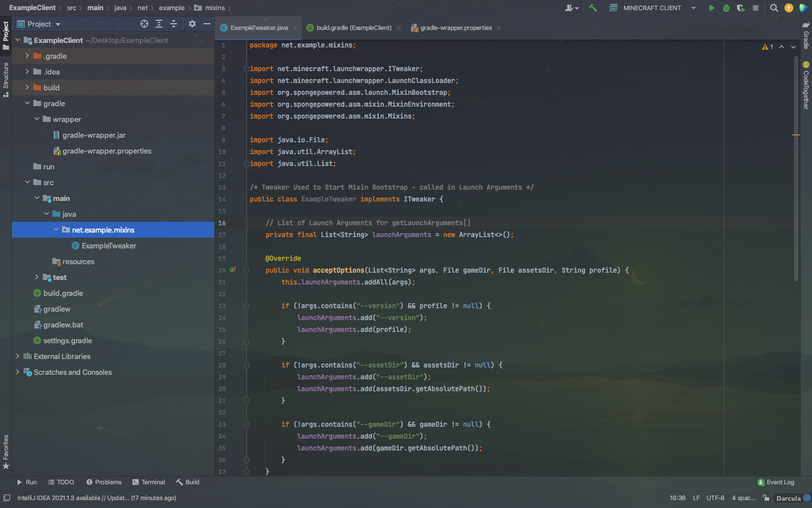Select gradlew.bat file in tree
The height and width of the screenshot is (508, 812).
click(x=63, y=325)
